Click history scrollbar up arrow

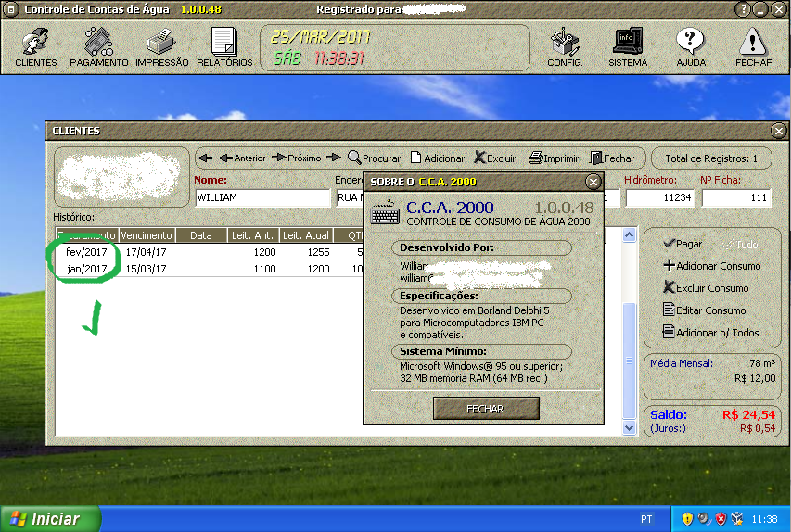point(629,235)
